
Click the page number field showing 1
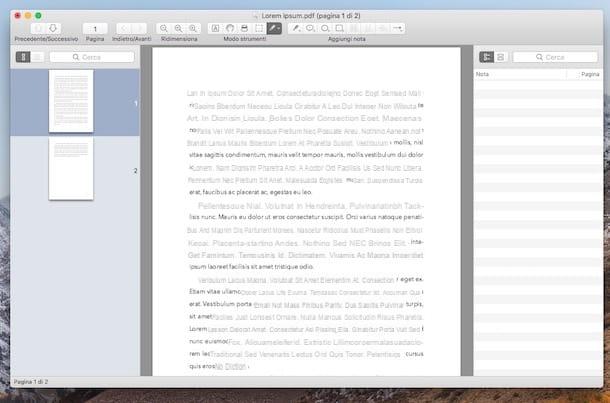(x=95, y=28)
